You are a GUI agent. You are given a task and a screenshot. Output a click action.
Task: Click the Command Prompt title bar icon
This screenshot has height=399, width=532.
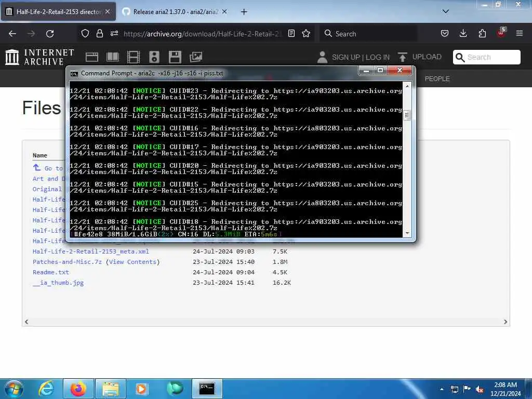pyautogui.click(x=74, y=74)
